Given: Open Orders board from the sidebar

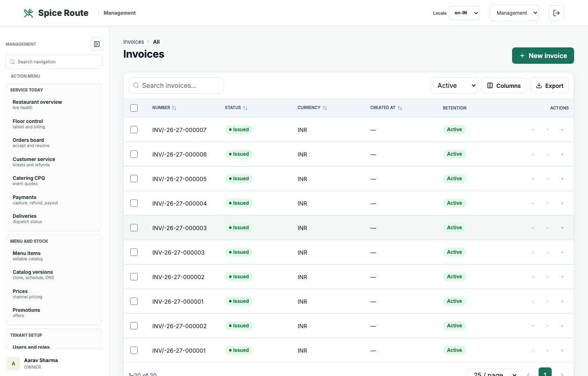Looking at the screenshot, I should [x=53, y=143].
